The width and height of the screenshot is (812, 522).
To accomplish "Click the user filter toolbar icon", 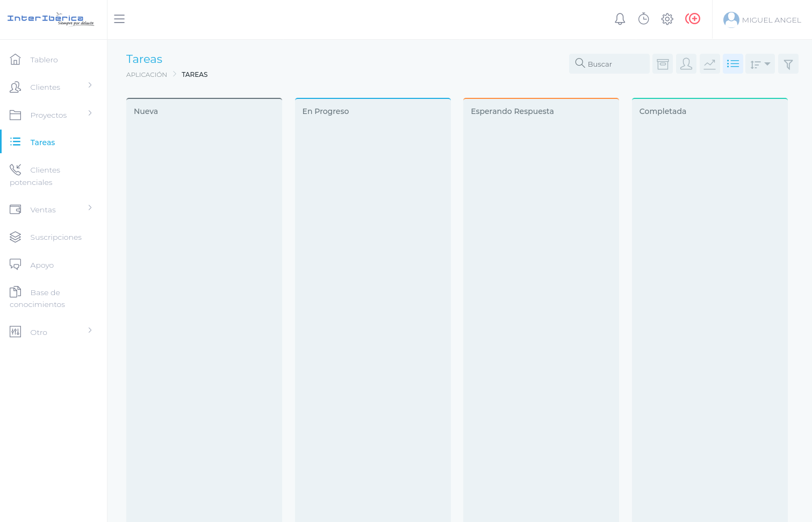I will 686,64.
